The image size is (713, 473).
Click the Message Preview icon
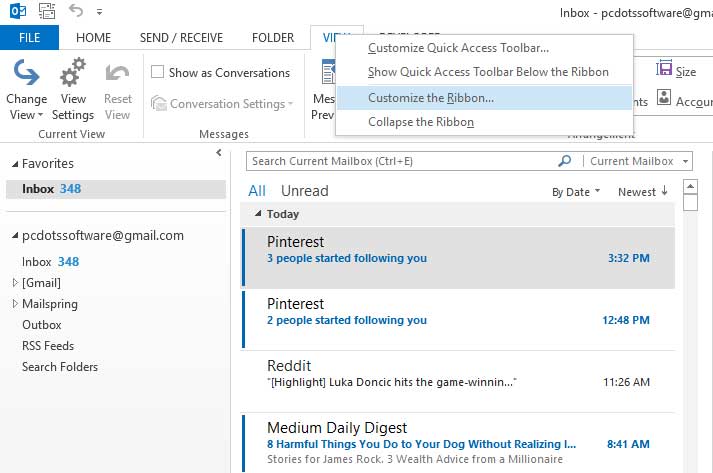(325, 75)
